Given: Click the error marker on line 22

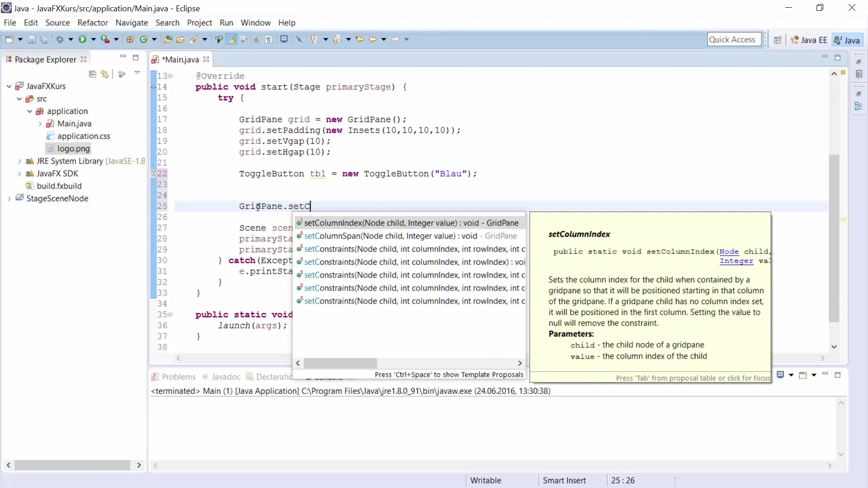Looking at the screenshot, I should [x=154, y=174].
